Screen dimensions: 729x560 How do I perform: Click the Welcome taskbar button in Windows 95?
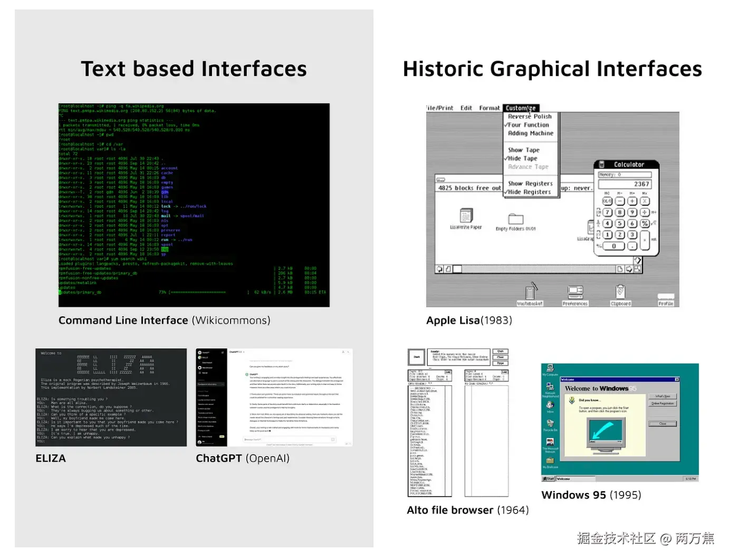click(x=575, y=479)
